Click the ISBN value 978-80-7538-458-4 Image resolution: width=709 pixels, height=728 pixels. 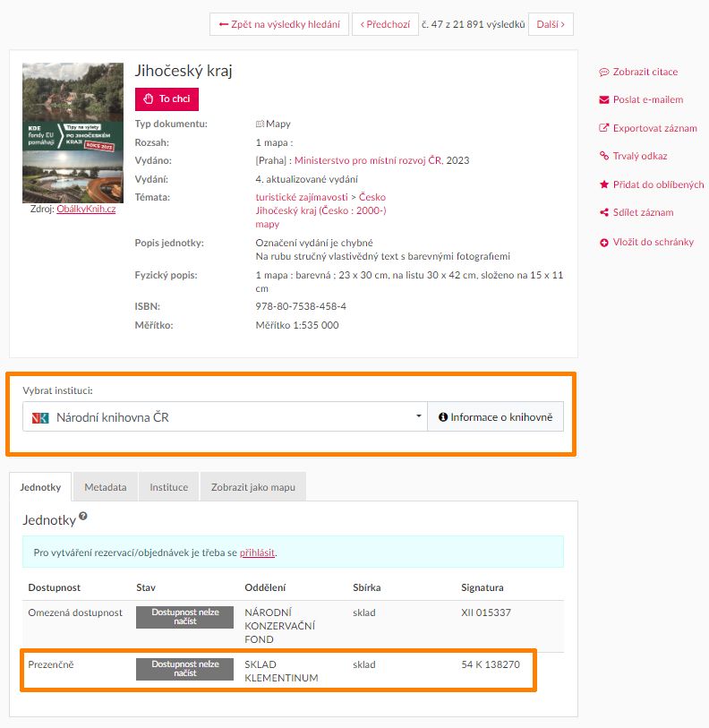point(301,306)
